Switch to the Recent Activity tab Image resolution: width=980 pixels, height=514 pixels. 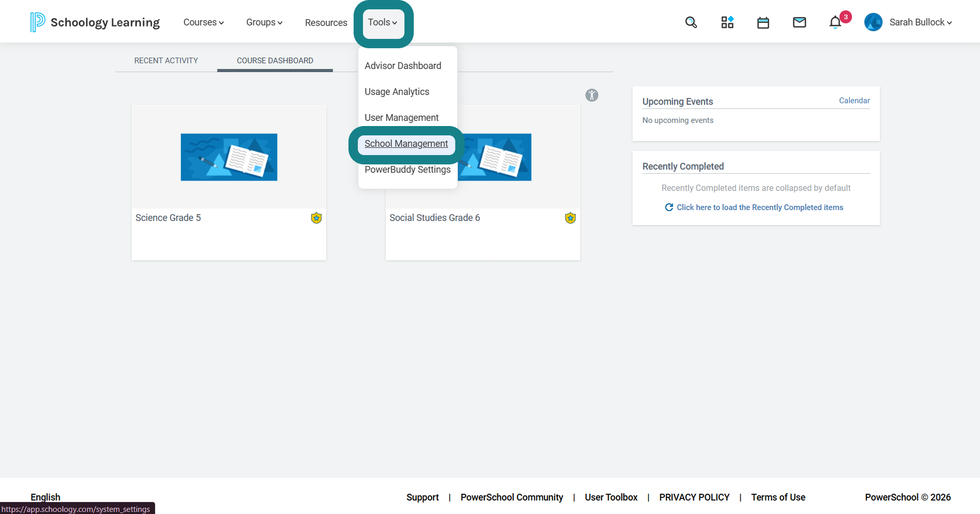pos(166,61)
